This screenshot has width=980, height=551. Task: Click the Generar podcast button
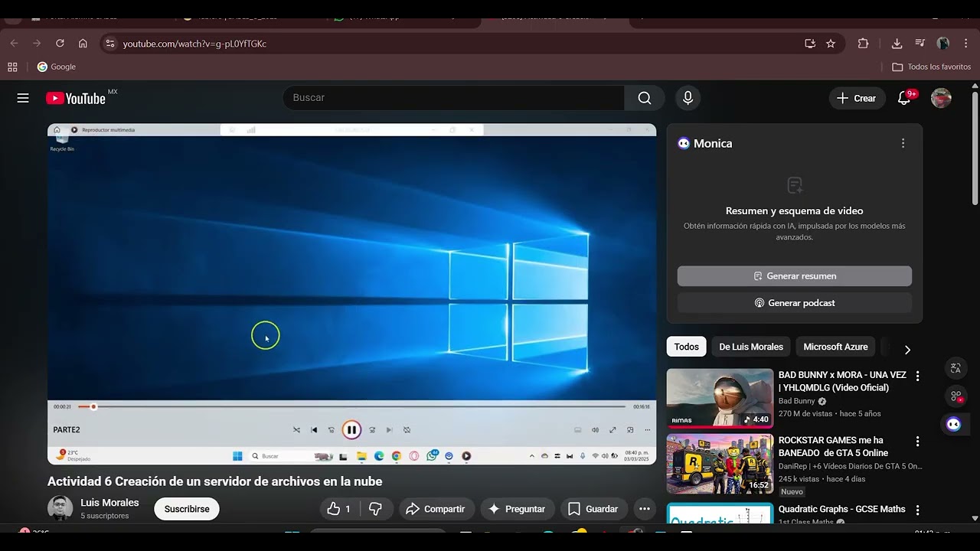point(795,303)
